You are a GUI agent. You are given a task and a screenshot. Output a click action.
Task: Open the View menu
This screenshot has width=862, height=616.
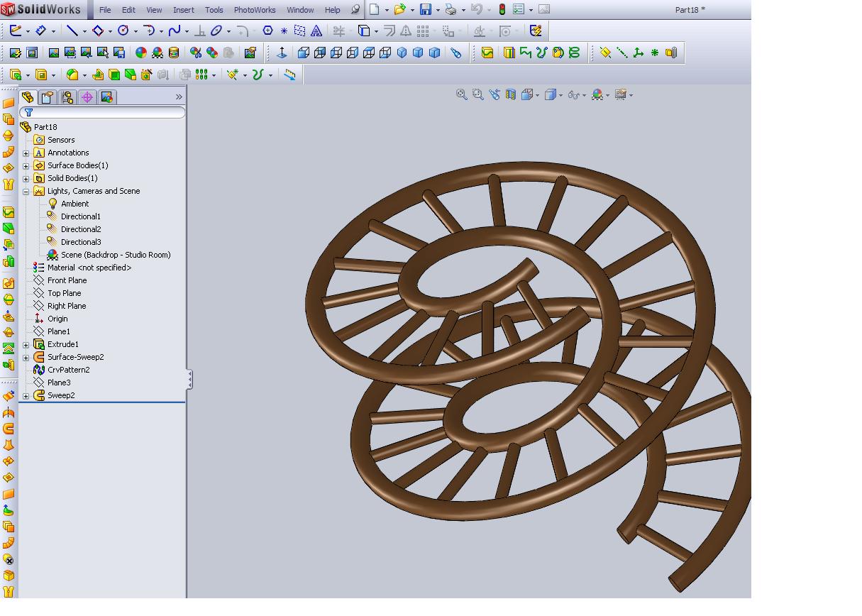click(x=154, y=10)
